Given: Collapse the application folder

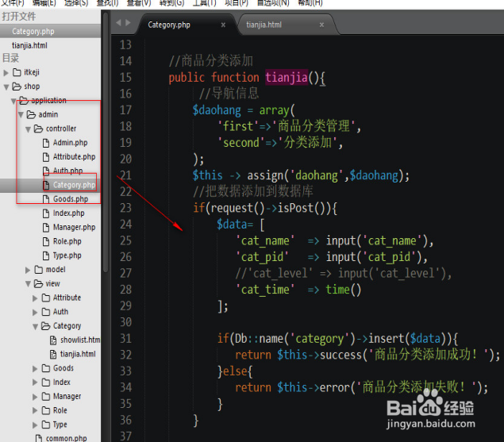Looking at the screenshot, I should click(x=13, y=101).
